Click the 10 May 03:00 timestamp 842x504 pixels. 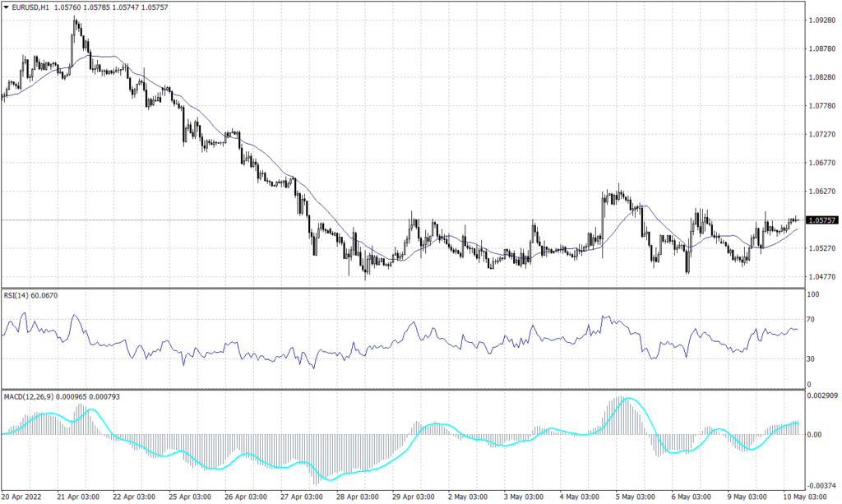(x=806, y=497)
